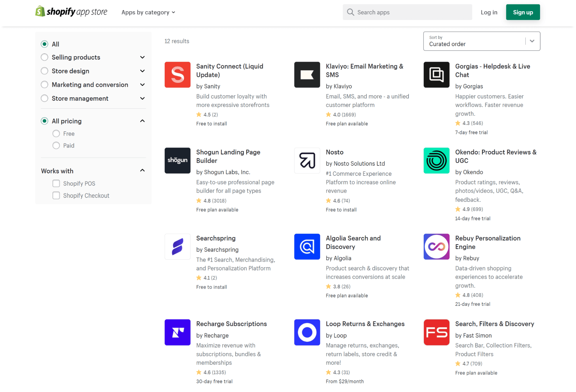The width and height of the screenshot is (576, 392).
Task: Click the 30-day free trial text
Action: point(214,381)
